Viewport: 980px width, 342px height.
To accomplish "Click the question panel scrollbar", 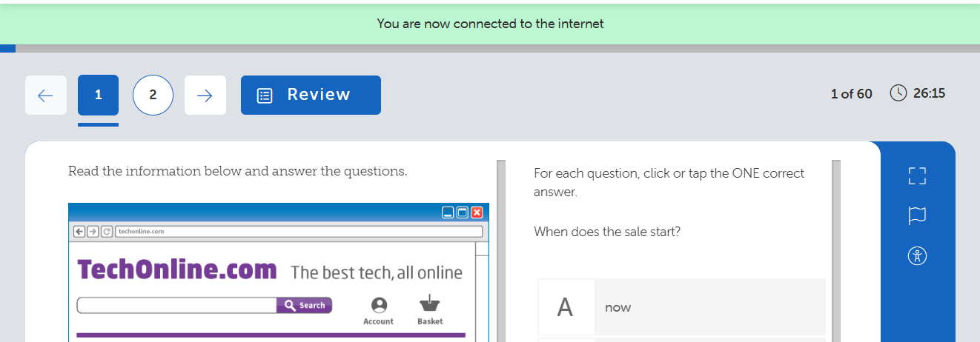I will (836, 250).
